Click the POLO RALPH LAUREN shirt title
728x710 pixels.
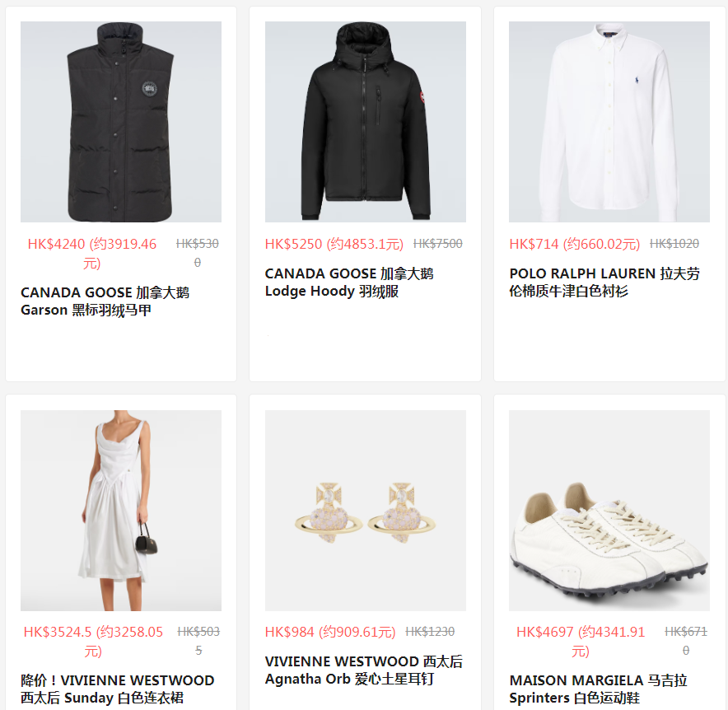(x=604, y=283)
